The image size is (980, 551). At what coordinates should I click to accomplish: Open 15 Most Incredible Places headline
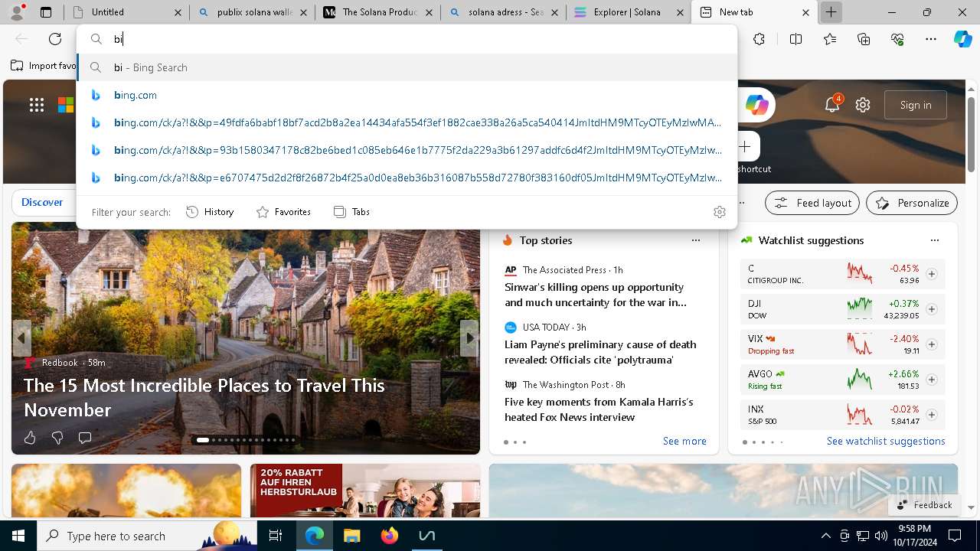[x=204, y=397]
